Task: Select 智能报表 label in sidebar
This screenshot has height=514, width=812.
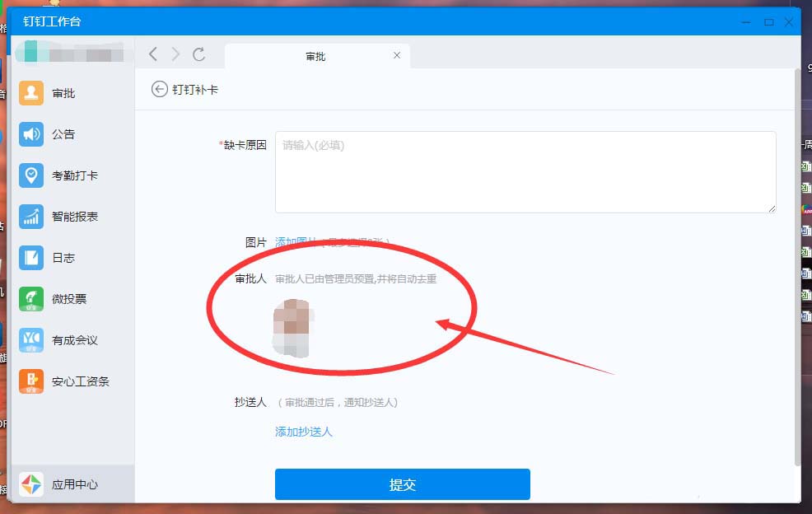Action: 75,217
